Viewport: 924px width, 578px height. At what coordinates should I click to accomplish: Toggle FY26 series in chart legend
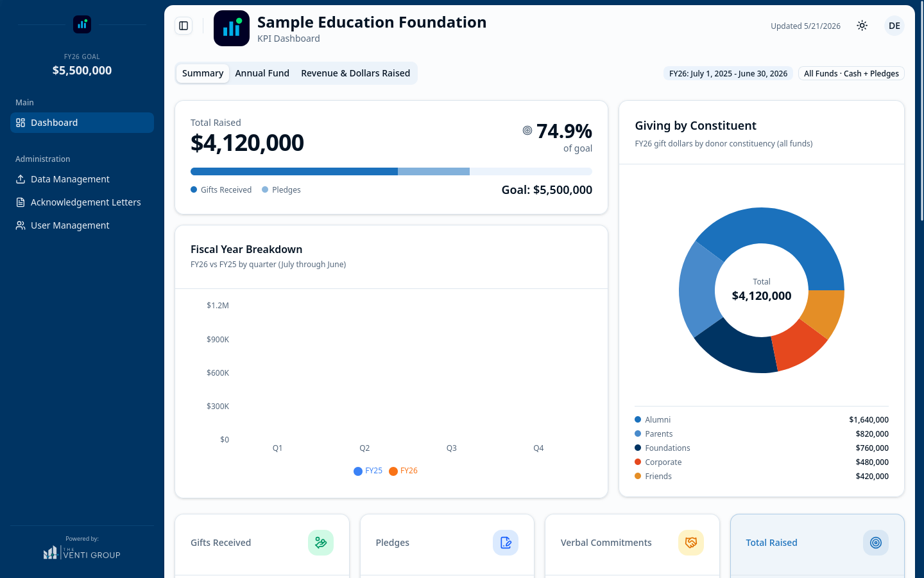(403, 471)
